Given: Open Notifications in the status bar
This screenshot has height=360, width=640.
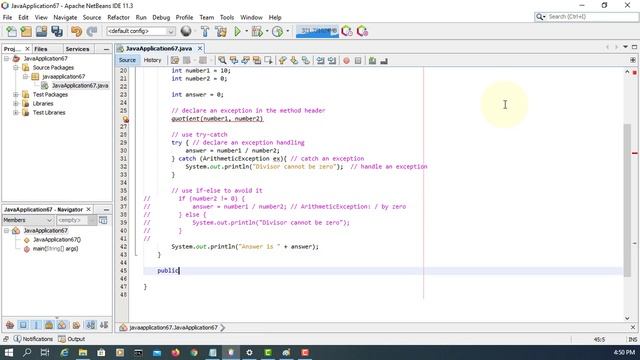Looking at the screenshot, I should [x=33, y=339].
